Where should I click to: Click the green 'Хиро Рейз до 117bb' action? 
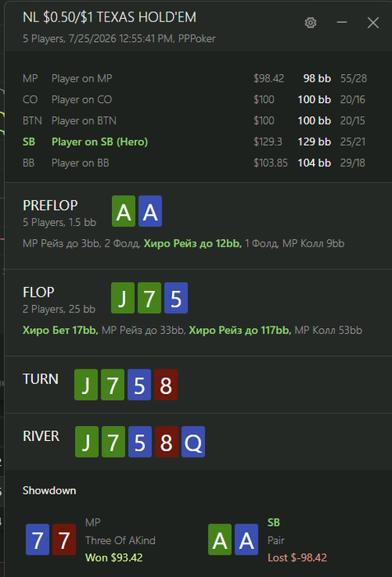[x=240, y=330]
